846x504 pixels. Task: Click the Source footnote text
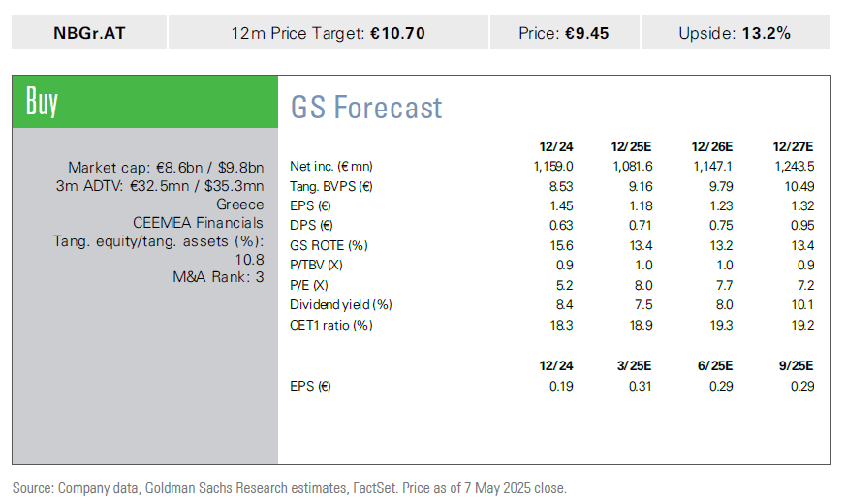click(x=289, y=488)
